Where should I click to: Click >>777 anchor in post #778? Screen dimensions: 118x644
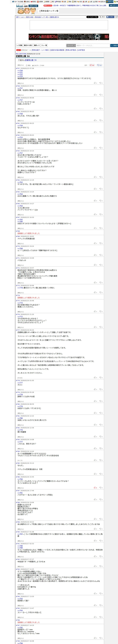point(20,383)
